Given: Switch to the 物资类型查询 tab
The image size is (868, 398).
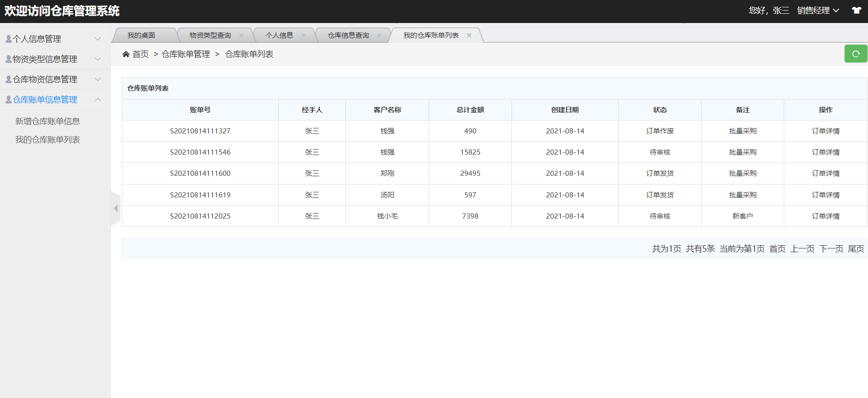Looking at the screenshot, I should pos(210,35).
